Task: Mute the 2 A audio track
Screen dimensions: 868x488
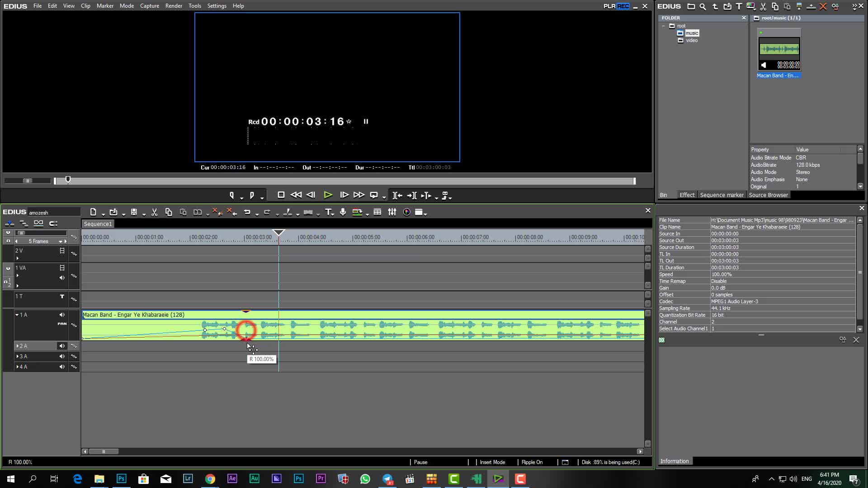Action: coord(61,346)
